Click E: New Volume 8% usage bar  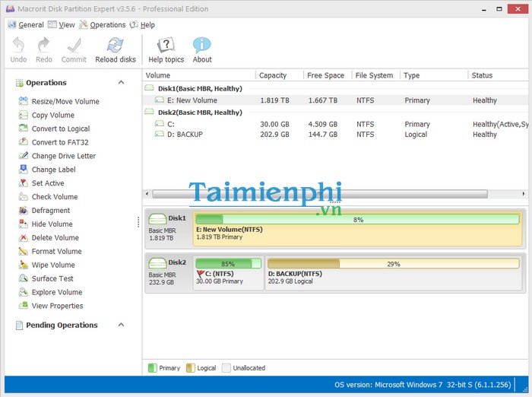pos(358,219)
